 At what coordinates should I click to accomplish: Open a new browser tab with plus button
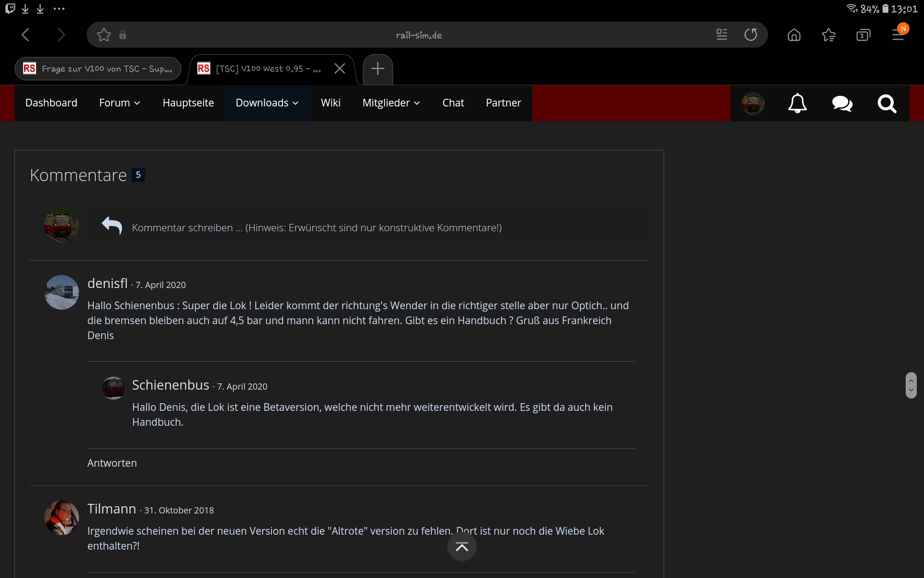click(x=378, y=69)
